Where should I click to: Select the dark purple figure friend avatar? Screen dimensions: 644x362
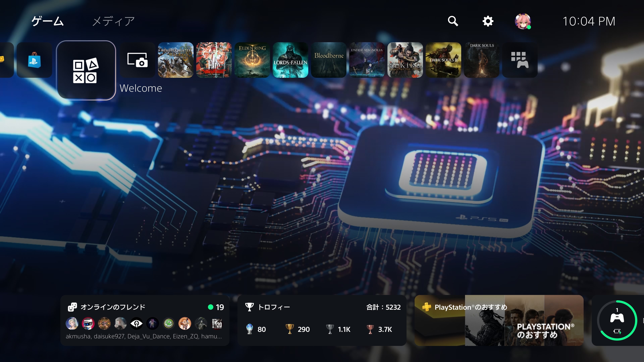tap(152, 324)
